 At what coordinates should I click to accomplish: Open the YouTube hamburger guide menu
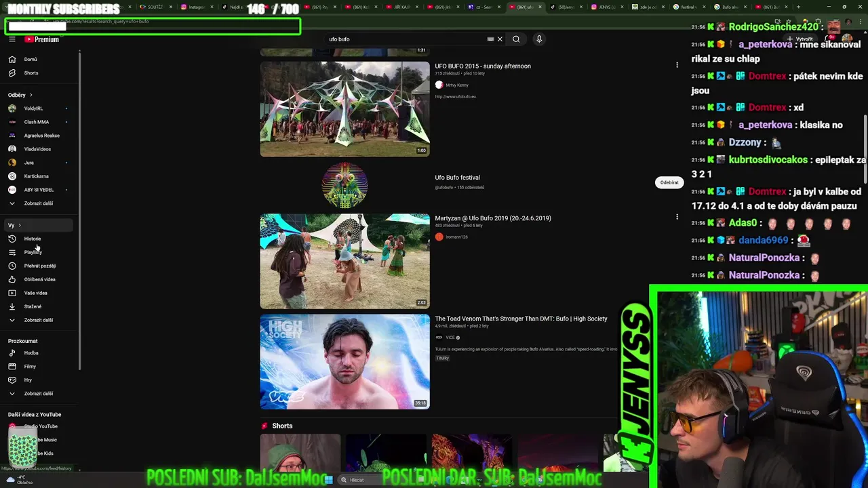[12, 39]
